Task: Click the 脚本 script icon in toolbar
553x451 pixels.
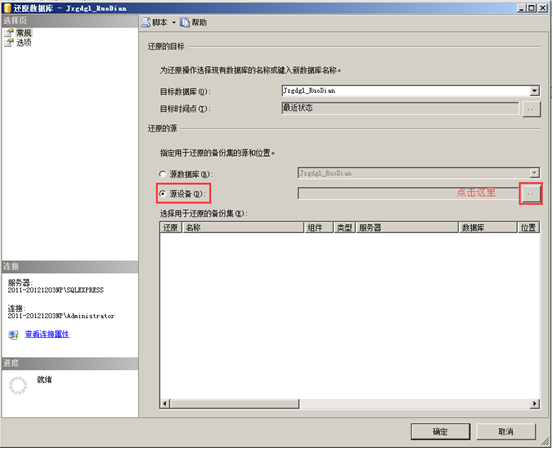Action: [146, 23]
